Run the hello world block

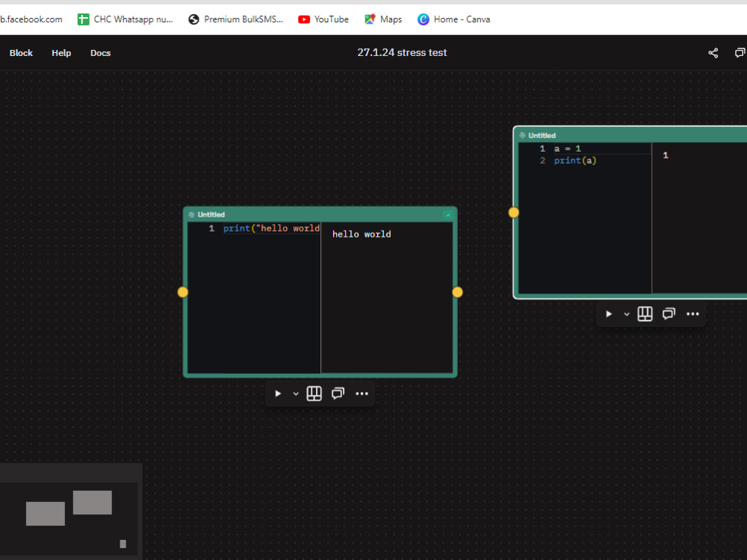pos(278,393)
